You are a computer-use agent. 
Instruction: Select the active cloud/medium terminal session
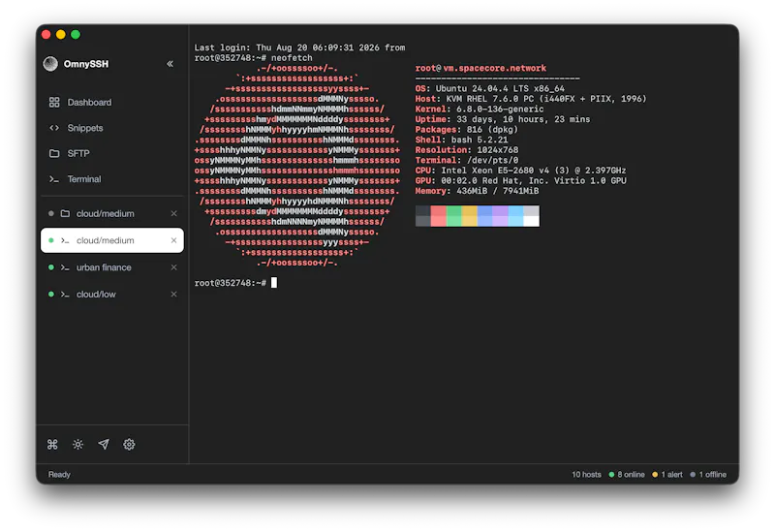click(x=112, y=240)
